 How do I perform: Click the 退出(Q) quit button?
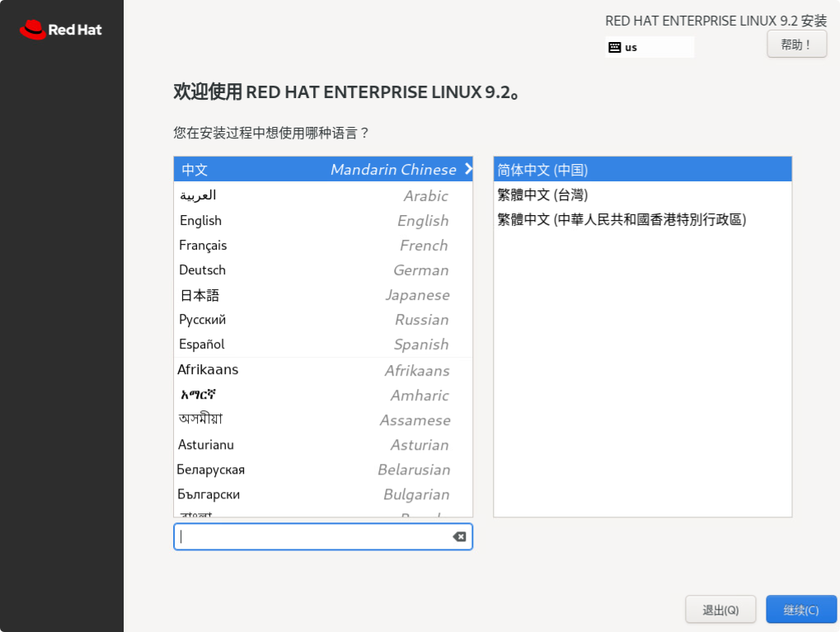pos(720,610)
